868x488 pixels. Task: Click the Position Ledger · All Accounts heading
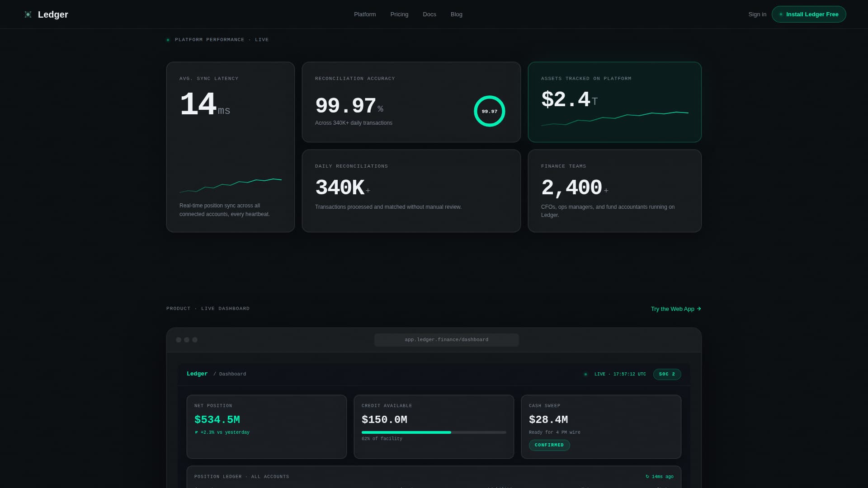click(242, 477)
